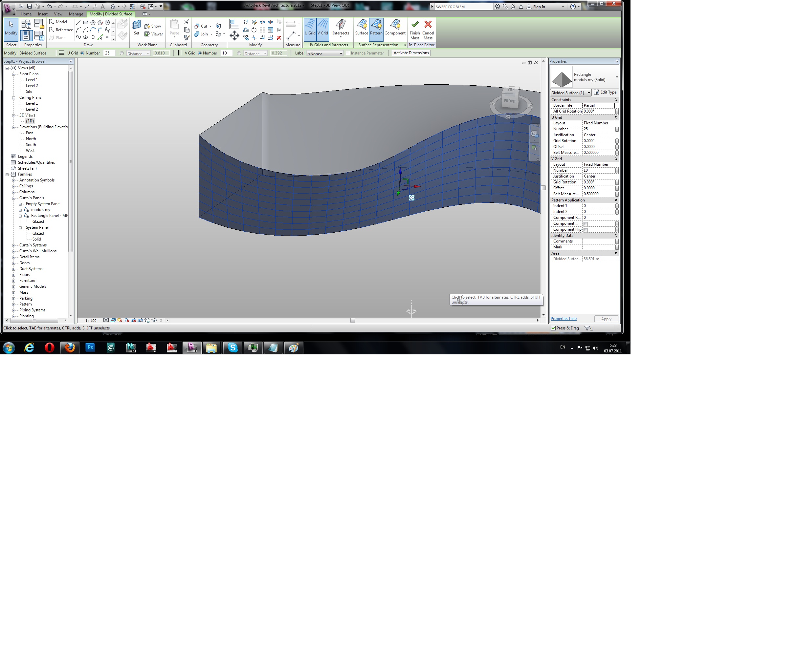Enable the Instance Parameter checkbox
This screenshot has height=672, width=796.
coord(348,53)
